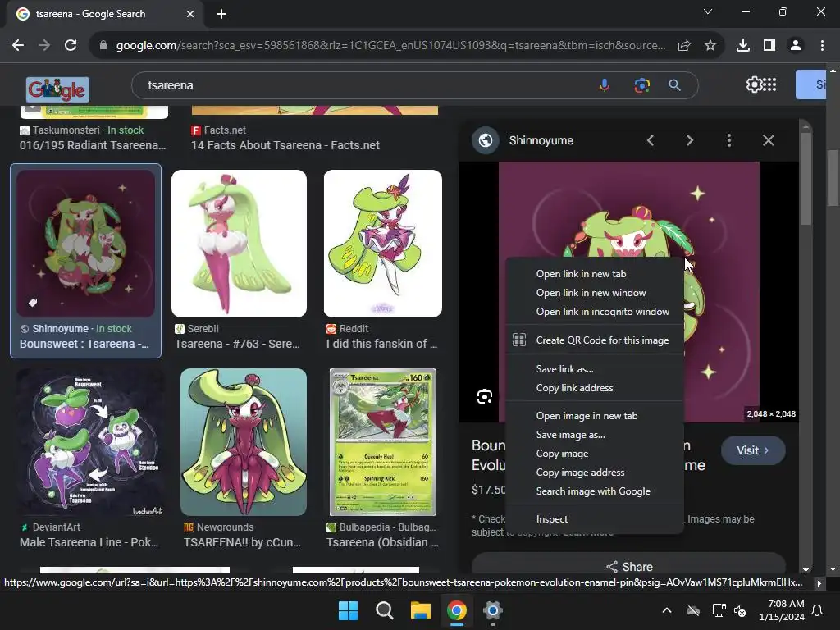Click Lens icon on preview image
The image size is (840, 630).
485,396
